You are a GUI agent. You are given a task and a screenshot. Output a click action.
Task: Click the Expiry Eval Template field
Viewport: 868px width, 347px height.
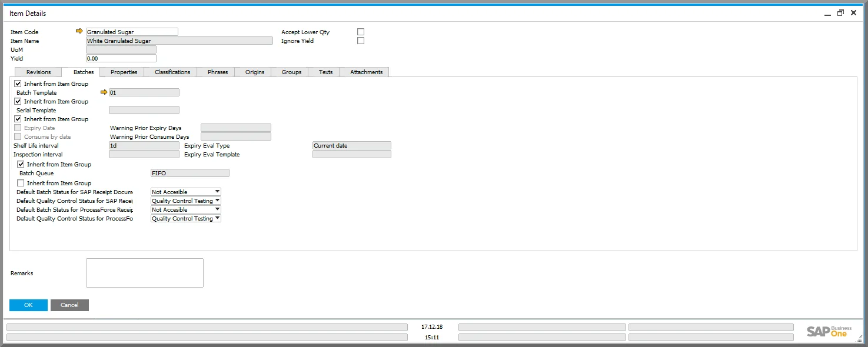pos(352,154)
